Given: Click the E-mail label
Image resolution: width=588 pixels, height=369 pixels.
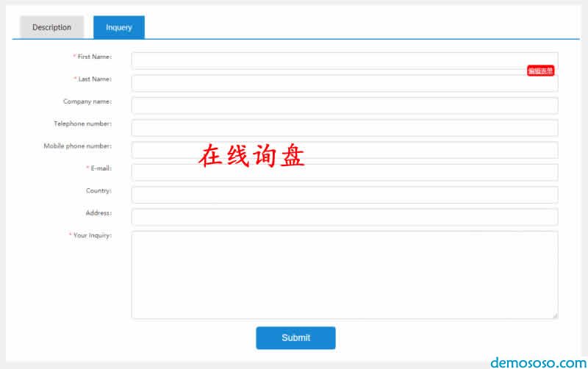Looking at the screenshot, I should tap(101, 168).
